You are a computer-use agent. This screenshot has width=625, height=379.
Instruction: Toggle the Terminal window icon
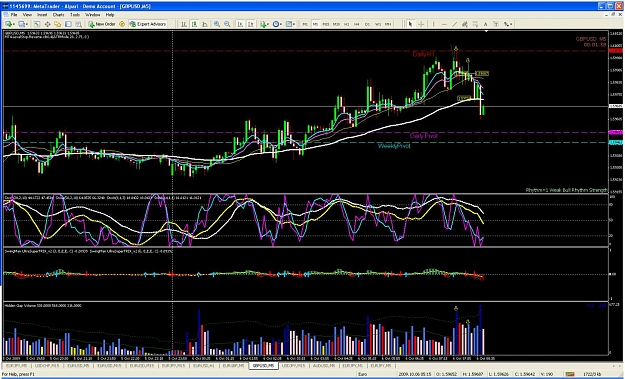68,24
